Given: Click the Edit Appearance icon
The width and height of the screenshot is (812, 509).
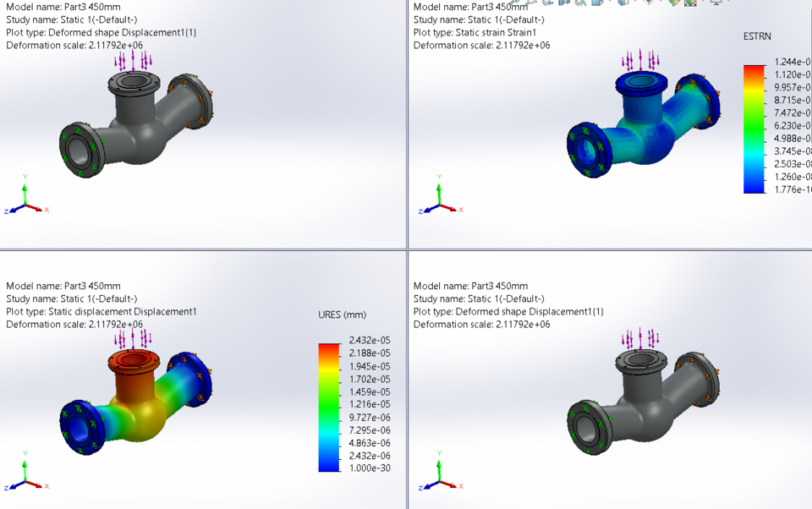Looking at the screenshot, I should 674,4.
